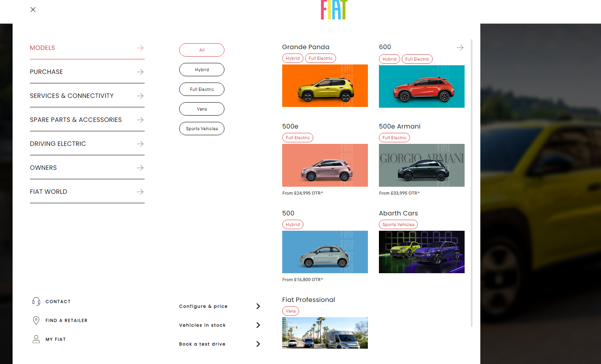Close the navigation menu with the X icon
Viewport: 601px width, 364px height.
pyautogui.click(x=33, y=9)
